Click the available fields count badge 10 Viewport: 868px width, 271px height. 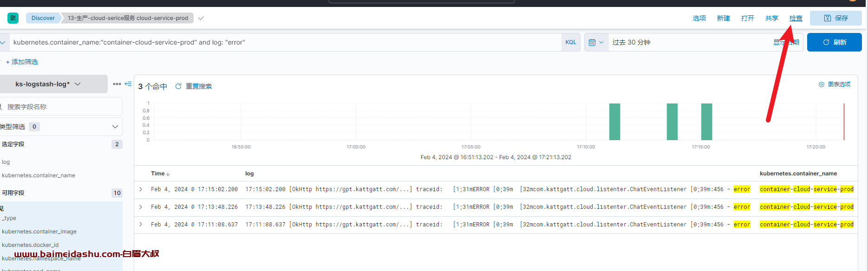coord(117,193)
